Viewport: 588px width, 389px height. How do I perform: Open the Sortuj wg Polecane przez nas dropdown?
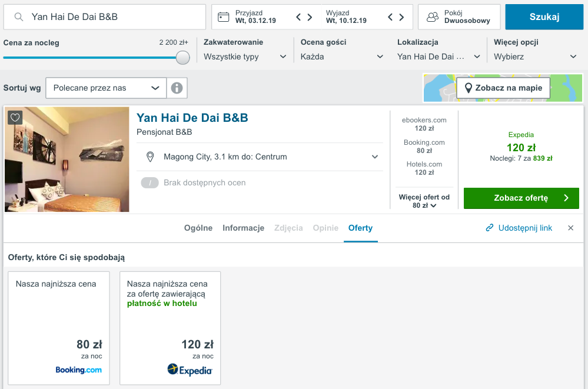click(106, 88)
